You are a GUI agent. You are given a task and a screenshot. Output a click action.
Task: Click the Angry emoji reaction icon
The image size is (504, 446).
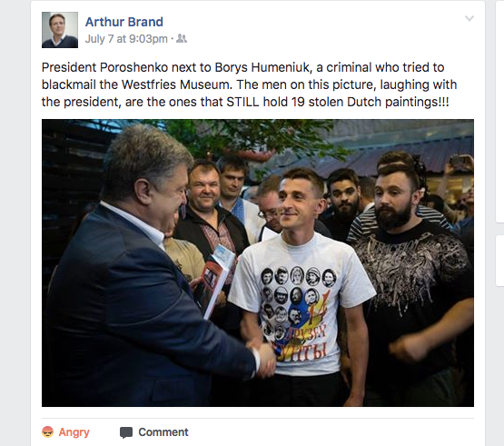(47, 431)
